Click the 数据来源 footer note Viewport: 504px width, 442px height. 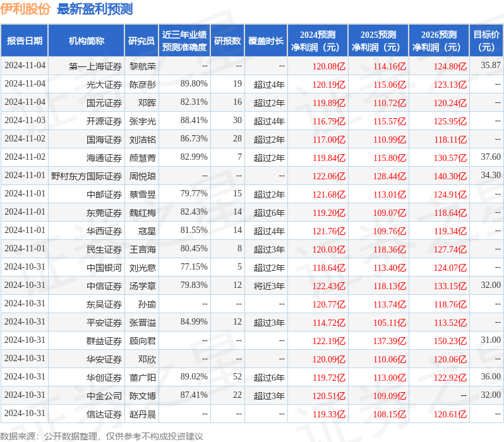(102, 436)
